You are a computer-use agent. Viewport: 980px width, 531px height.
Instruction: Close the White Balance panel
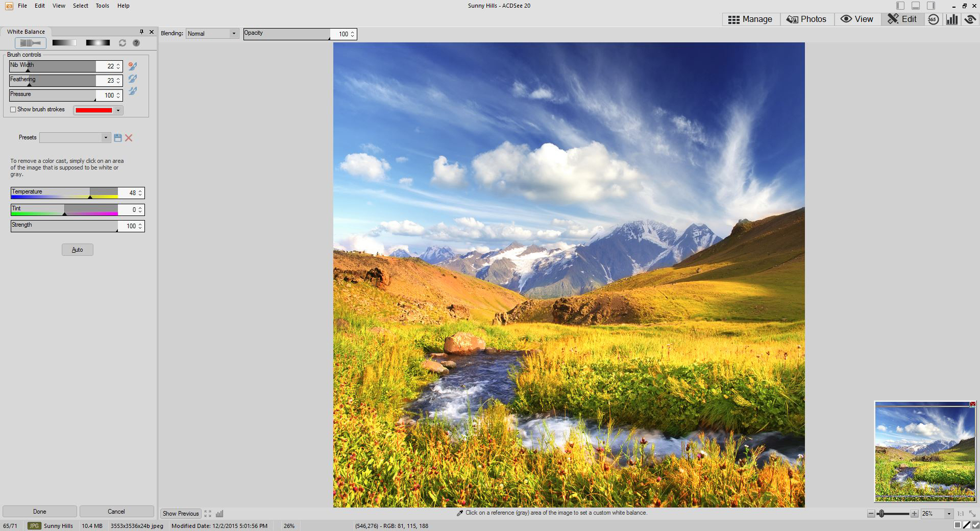pos(152,32)
